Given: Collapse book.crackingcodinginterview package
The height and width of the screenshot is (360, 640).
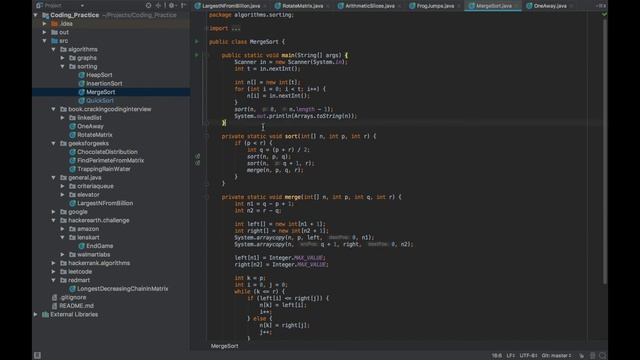Looking at the screenshot, I should (x=53, y=109).
